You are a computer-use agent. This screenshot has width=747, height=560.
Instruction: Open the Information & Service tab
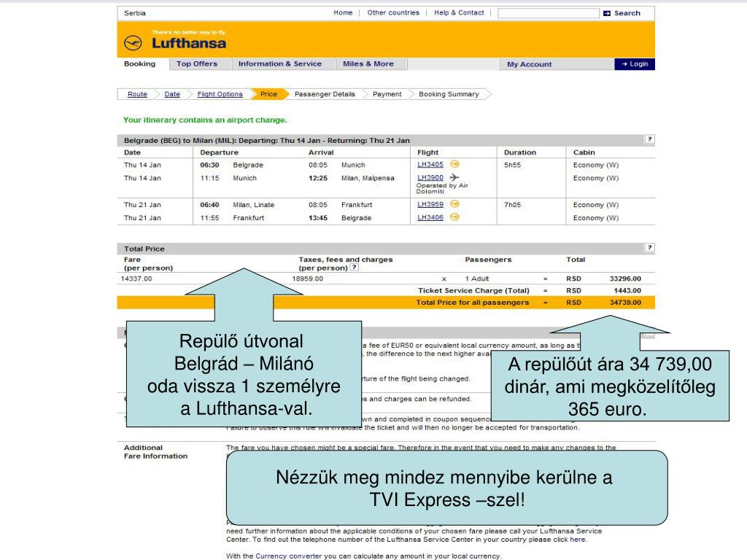(280, 64)
